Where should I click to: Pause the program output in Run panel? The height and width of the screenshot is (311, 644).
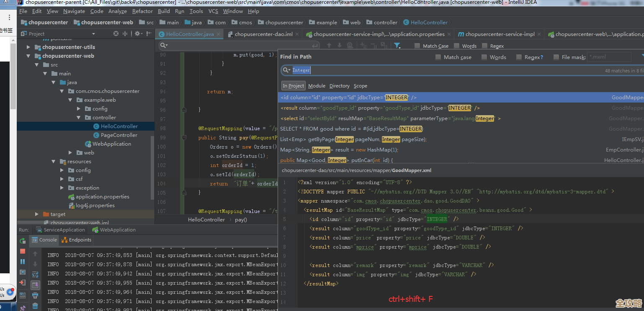(23, 262)
